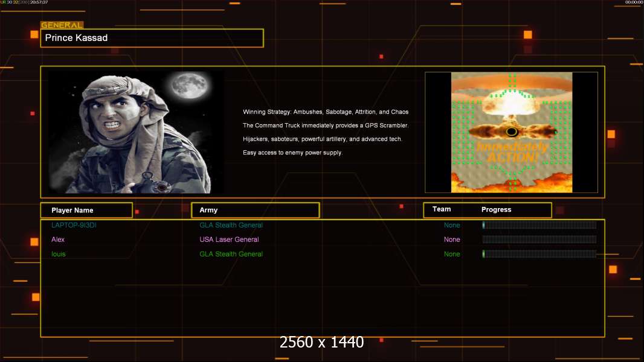Click the map preview with nuclear explosion

[x=511, y=132]
